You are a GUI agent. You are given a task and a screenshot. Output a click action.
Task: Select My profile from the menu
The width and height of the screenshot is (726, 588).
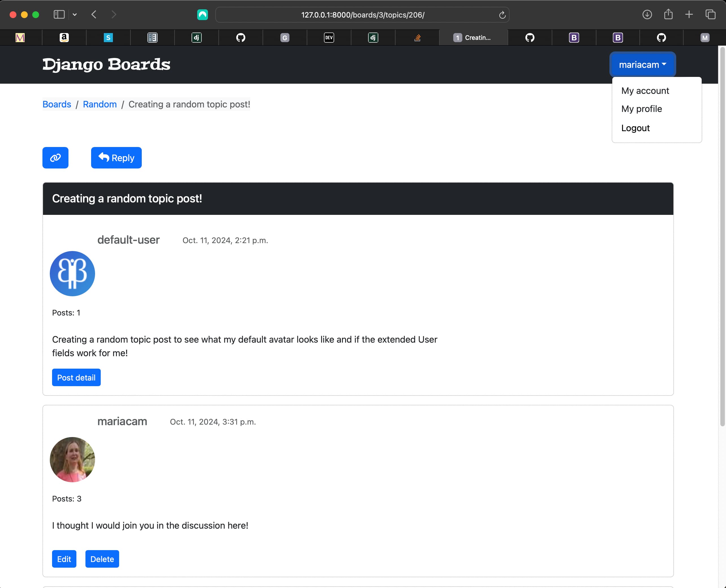pos(641,109)
